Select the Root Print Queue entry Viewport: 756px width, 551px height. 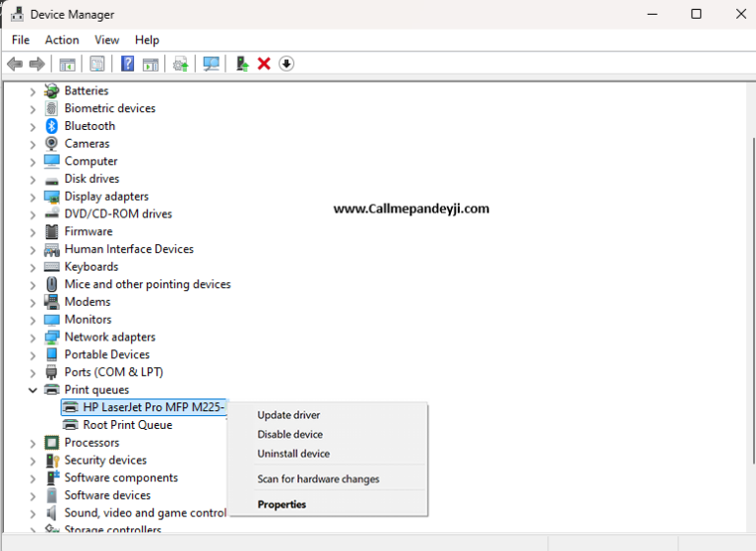click(x=127, y=425)
